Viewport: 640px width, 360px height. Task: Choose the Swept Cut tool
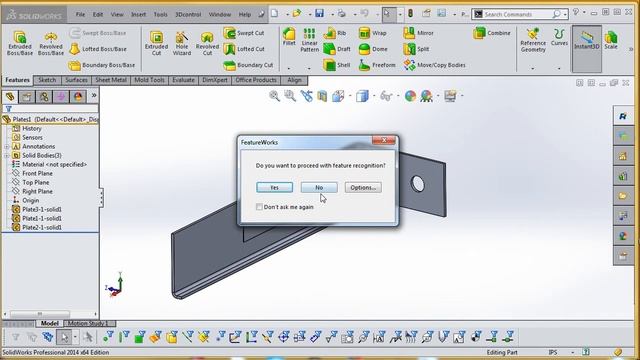coord(244,33)
